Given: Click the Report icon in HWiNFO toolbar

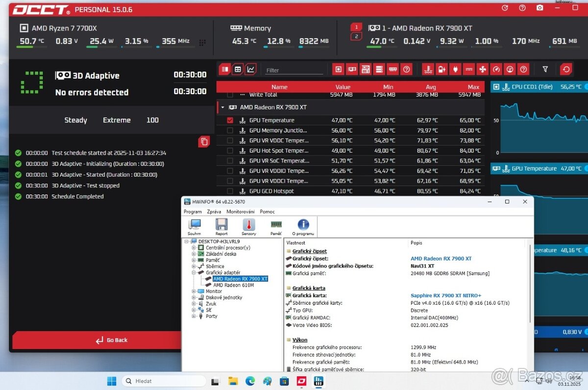Looking at the screenshot, I should tap(221, 227).
